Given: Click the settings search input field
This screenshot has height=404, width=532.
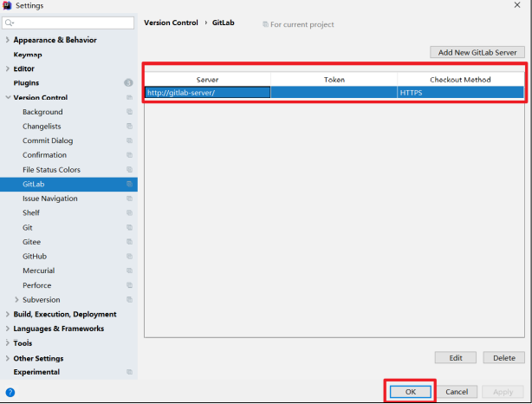Looking at the screenshot, I should [73, 23].
